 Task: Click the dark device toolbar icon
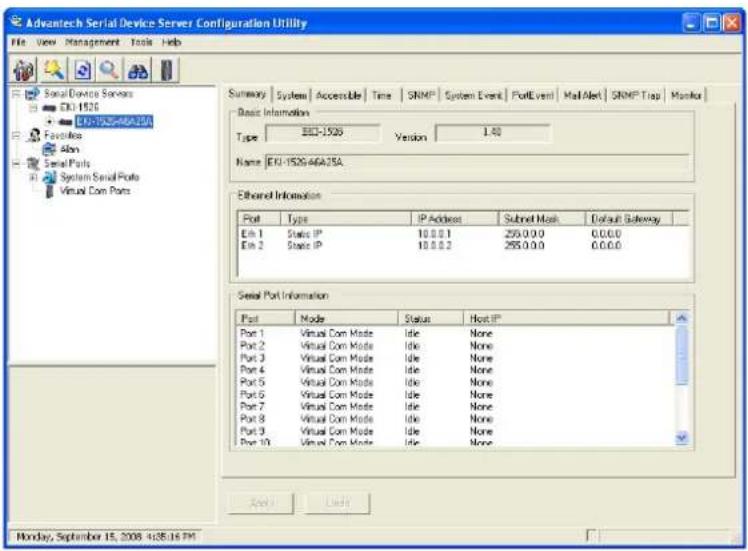(x=166, y=71)
